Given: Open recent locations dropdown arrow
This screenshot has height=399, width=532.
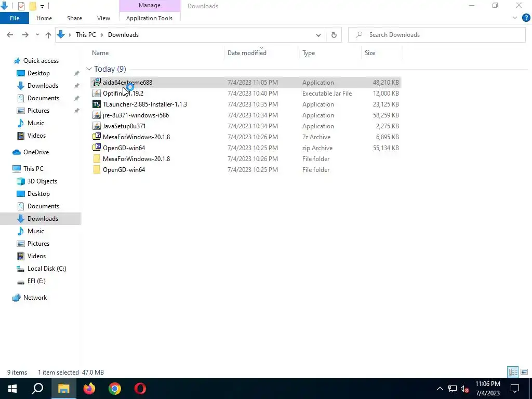Looking at the screenshot, I should (37, 35).
